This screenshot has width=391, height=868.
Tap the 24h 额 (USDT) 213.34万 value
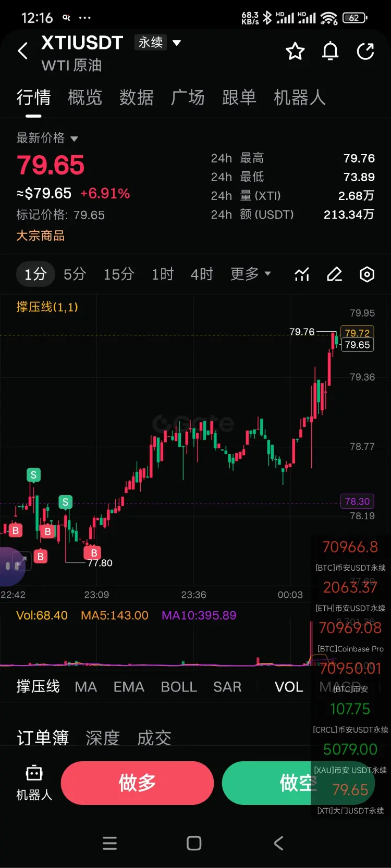349,214
